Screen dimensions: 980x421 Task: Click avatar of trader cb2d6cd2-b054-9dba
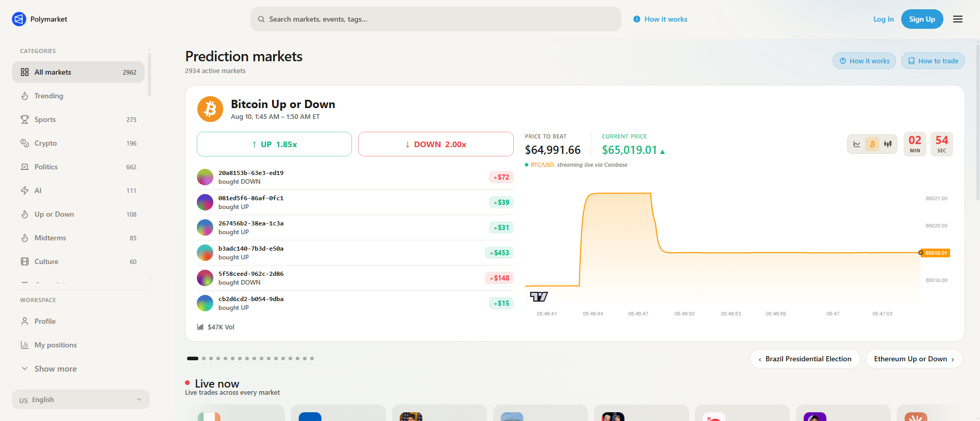pyautogui.click(x=205, y=303)
